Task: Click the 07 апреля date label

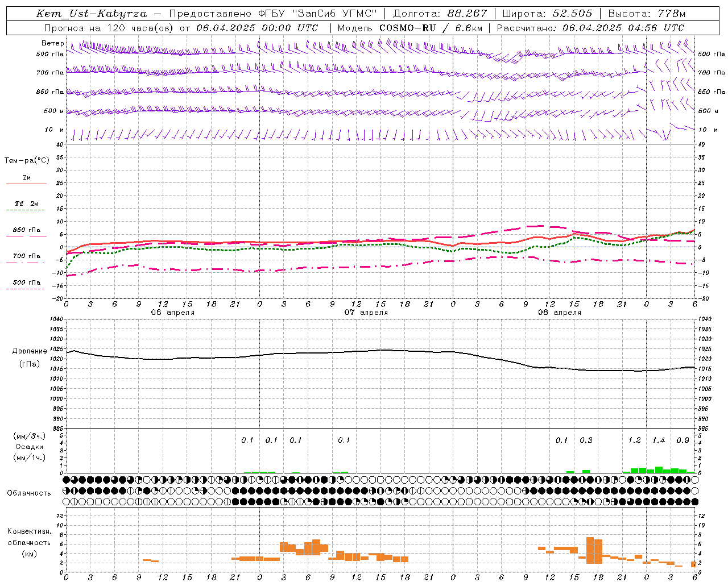Action: [366, 313]
